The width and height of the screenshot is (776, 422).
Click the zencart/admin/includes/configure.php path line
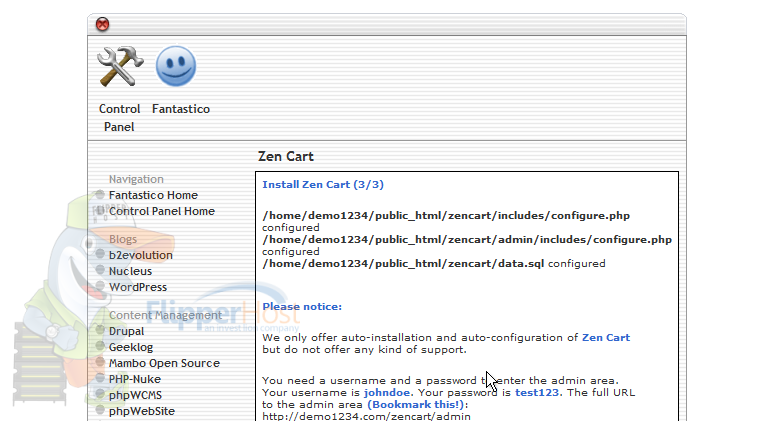(467, 239)
